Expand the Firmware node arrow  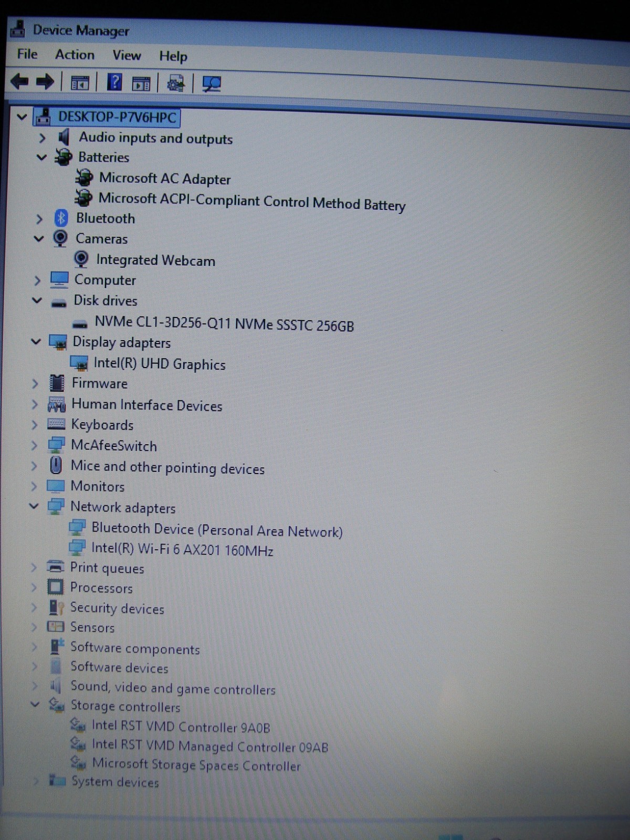(x=35, y=383)
